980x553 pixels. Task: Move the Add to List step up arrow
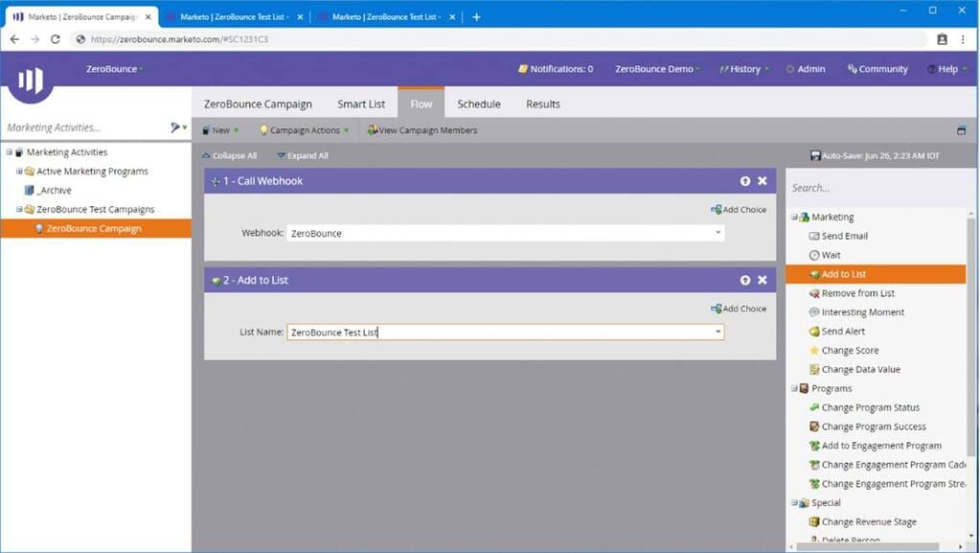click(745, 280)
